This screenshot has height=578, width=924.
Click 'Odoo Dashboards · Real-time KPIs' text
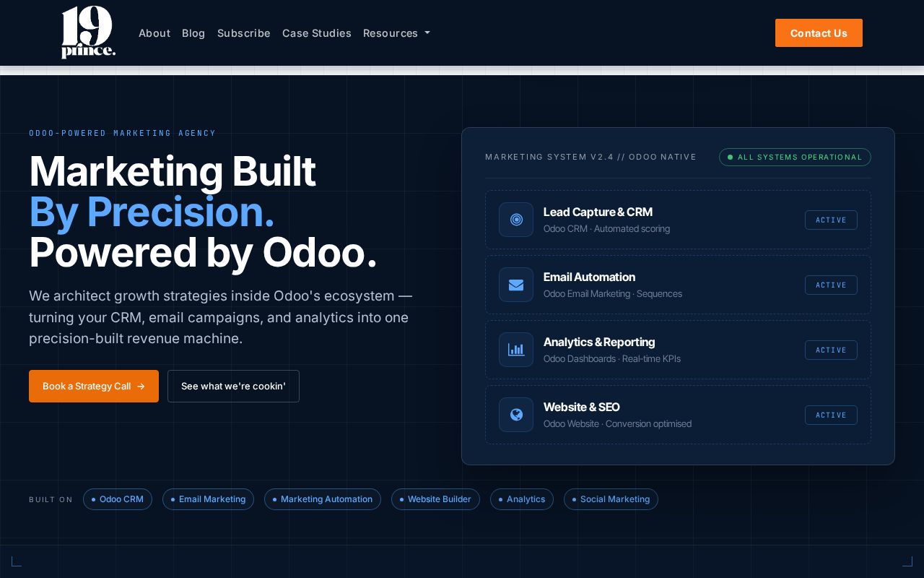612,359
